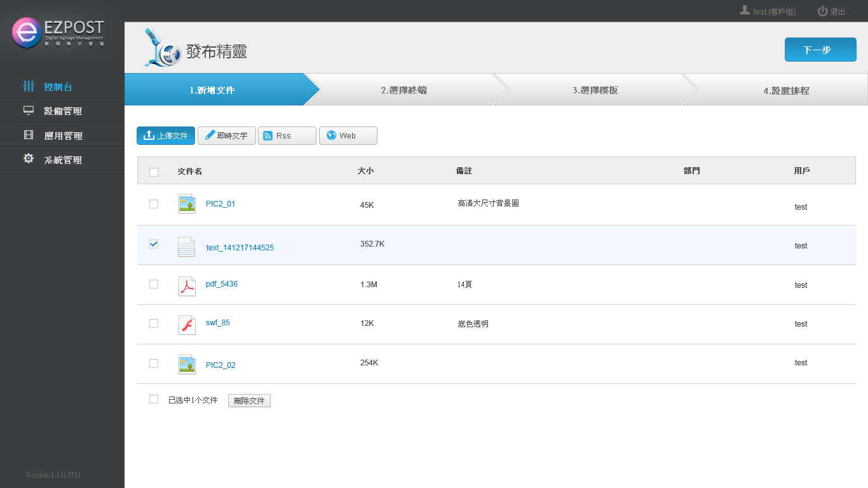
Task: Click the 即時文字 button label
Action: coord(233,136)
